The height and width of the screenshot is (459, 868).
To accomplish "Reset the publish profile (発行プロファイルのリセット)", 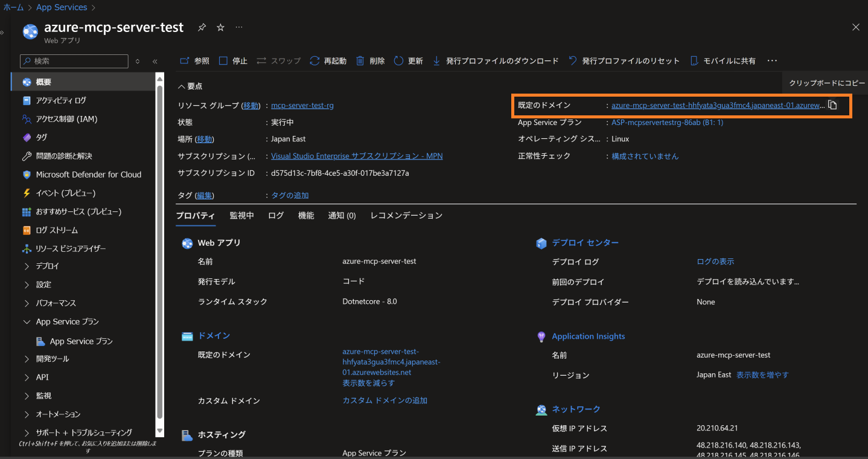I will (x=624, y=61).
